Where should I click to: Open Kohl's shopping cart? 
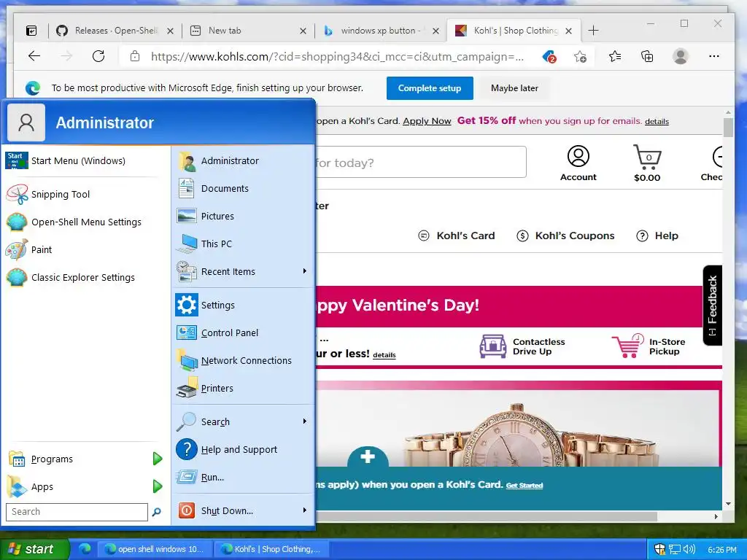647,163
